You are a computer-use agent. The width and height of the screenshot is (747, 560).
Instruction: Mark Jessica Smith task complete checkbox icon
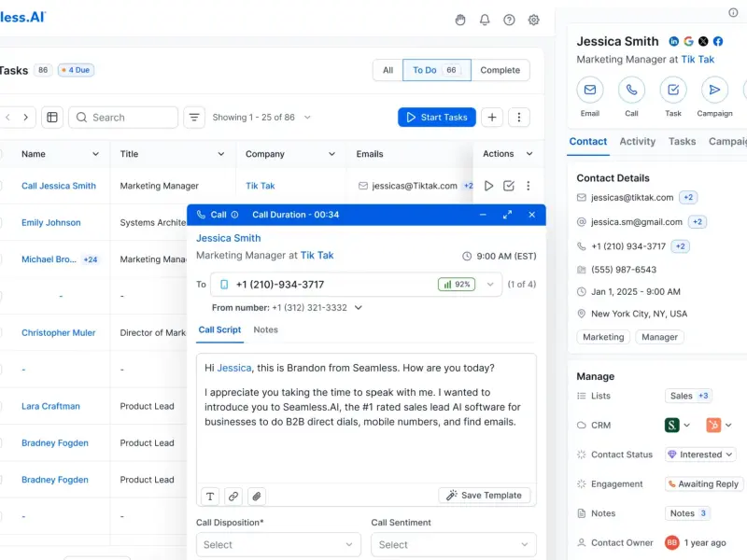pyautogui.click(x=509, y=186)
